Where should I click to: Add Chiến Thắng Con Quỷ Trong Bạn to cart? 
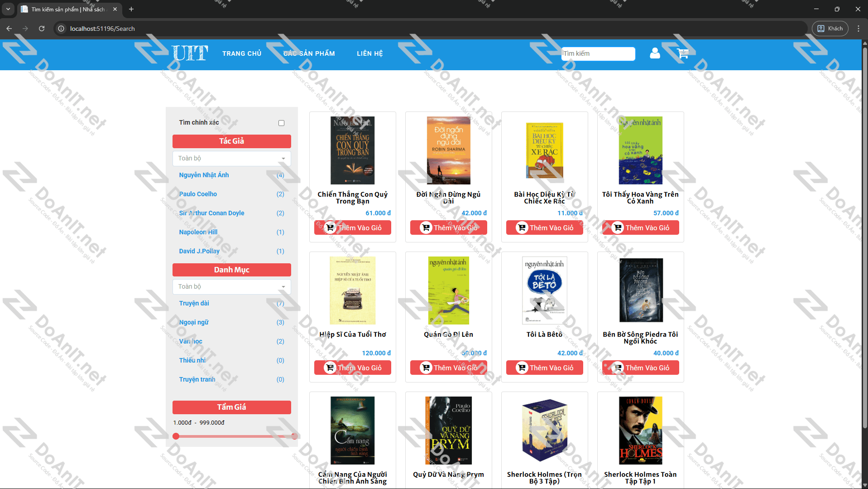coord(353,228)
